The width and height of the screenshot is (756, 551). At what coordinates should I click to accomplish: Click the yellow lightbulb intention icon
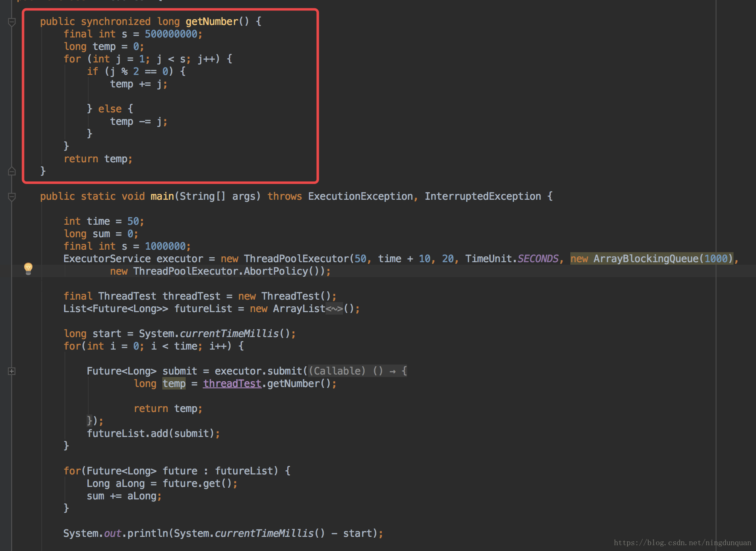[x=28, y=268]
